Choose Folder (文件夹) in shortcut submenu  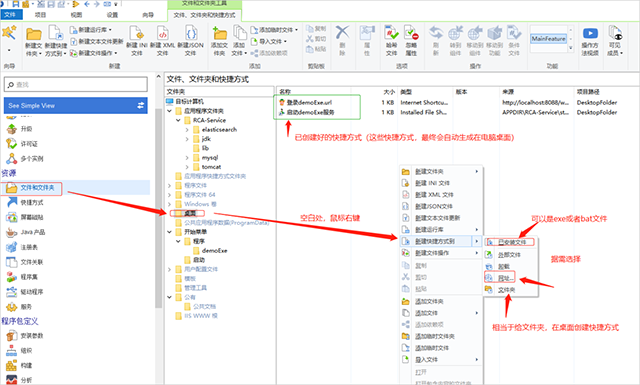pyautogui.click(x=510, y=290)
